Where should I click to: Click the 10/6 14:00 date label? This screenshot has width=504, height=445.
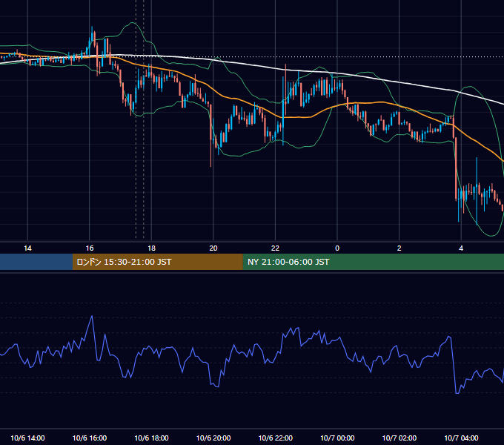(27, 438)
